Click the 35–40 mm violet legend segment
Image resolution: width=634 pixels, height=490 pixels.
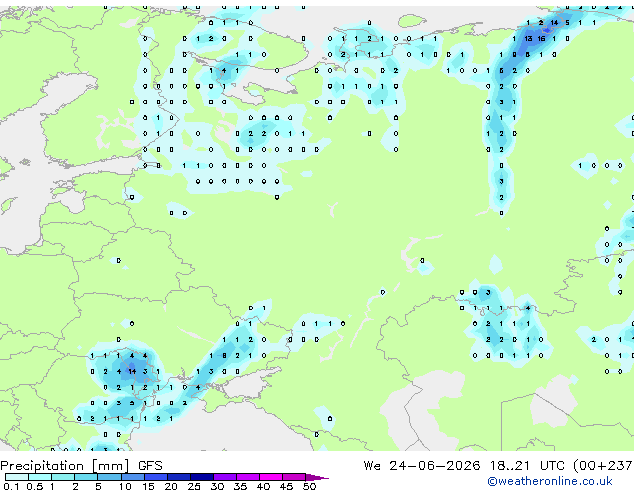click(247, 477)
